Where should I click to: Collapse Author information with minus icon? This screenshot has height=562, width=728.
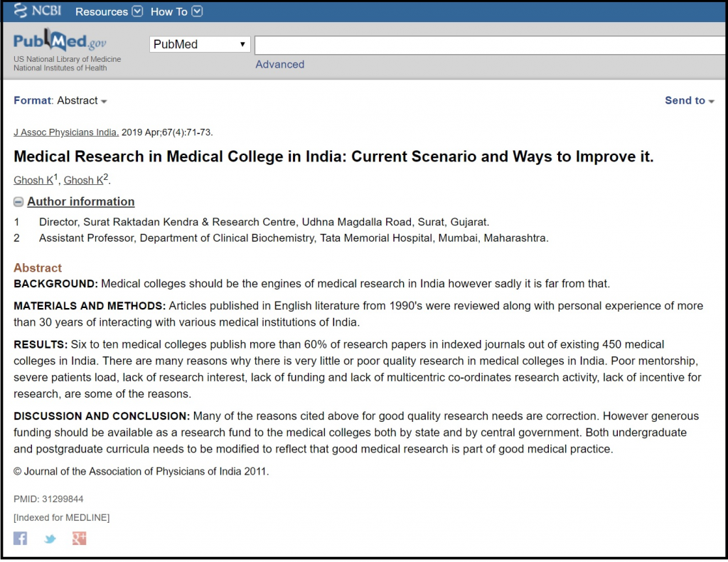pyautogui.click(x=18, y=202)
